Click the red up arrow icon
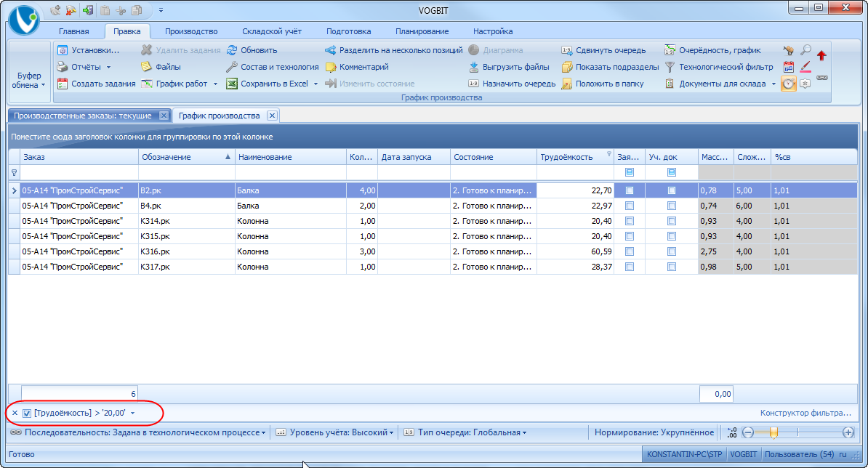Viewport: 868px width, 468px height. click(x=821, y=55)
